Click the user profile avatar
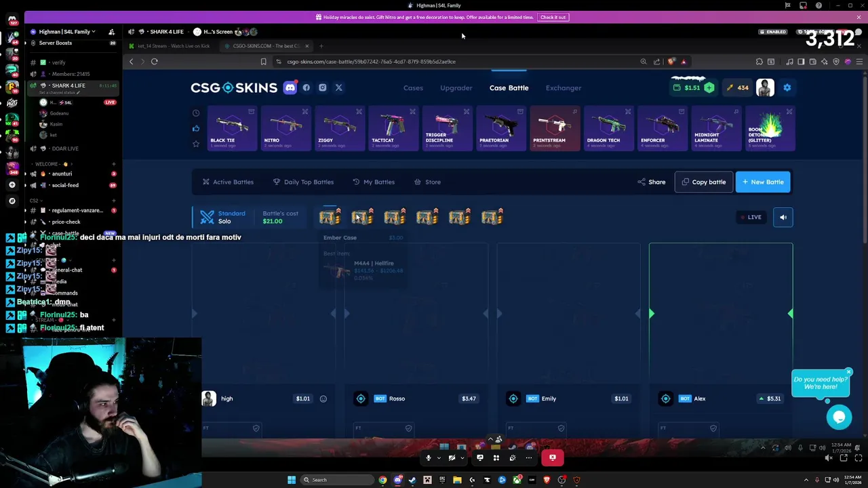 [x=765, y=87]
